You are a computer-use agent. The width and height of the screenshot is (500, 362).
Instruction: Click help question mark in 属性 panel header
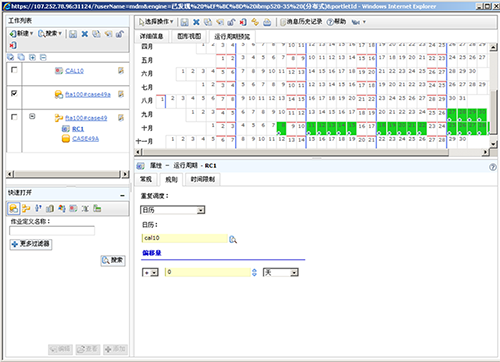pyautogui.click(x=493, y=167)
